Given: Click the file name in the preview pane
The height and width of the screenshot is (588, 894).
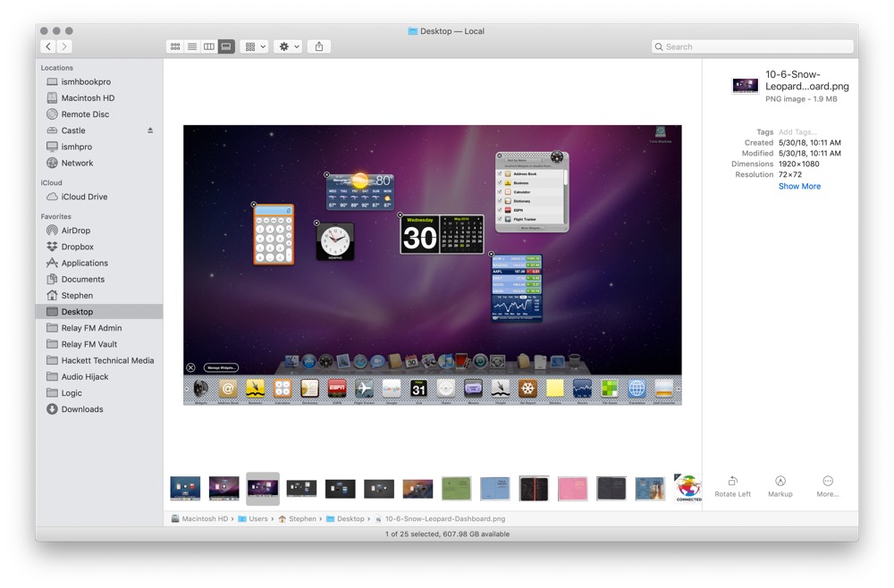Looking at the screenshot, I should (x=806, y=80).
